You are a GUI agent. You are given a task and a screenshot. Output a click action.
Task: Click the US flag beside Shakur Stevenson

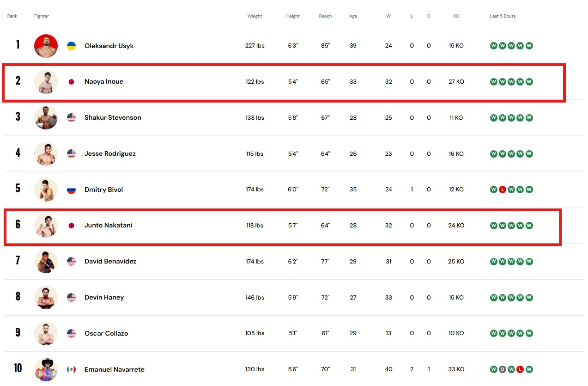[71, 117]
